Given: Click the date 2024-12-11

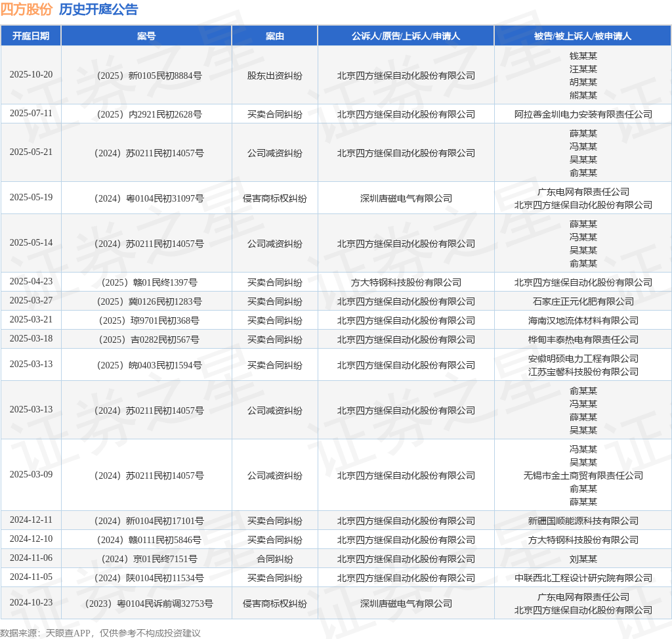Looking at the screenshot, I should 31,519.
